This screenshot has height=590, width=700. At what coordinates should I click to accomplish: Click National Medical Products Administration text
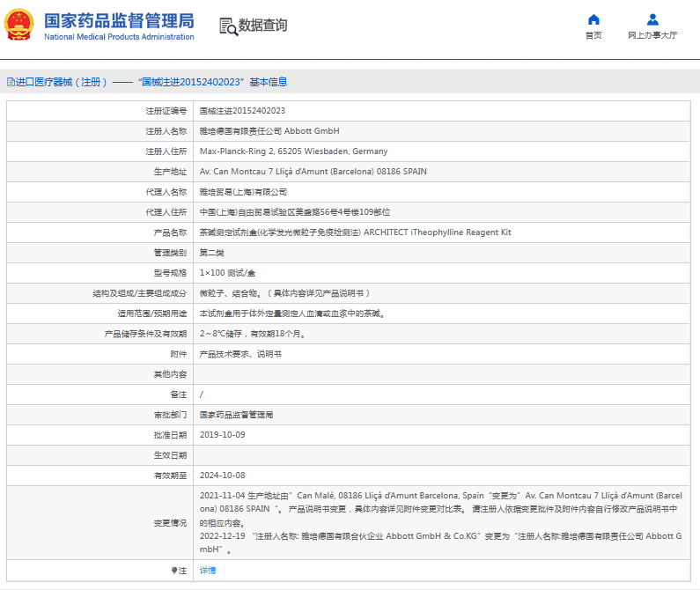119,37
